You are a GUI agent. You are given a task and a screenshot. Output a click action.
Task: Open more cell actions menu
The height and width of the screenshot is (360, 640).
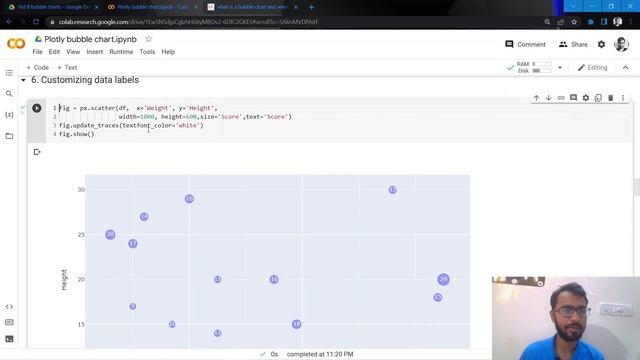point(623,98)
